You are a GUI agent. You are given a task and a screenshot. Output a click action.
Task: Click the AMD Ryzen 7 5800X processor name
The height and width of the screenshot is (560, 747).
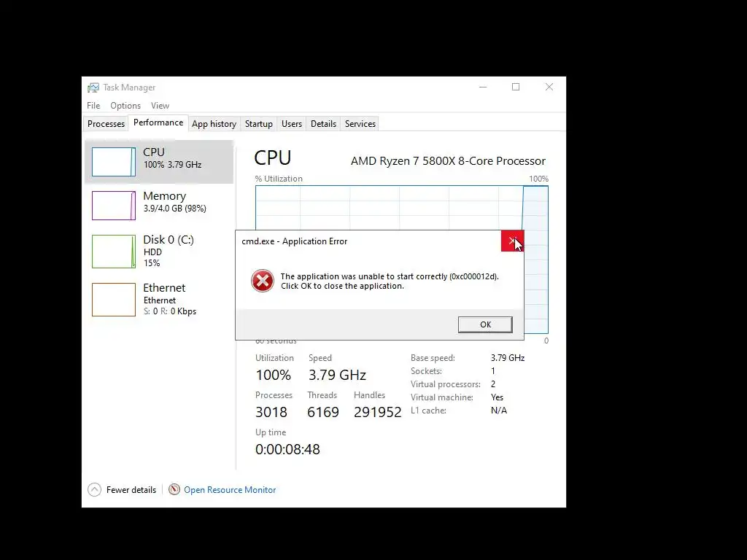tap(448, 161)
